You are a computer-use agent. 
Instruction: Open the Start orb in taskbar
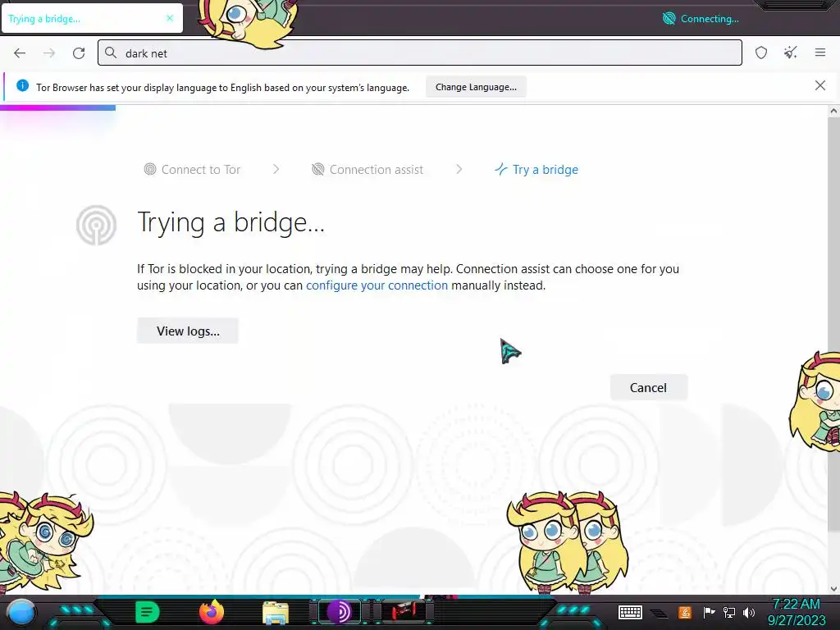point(21,612)
